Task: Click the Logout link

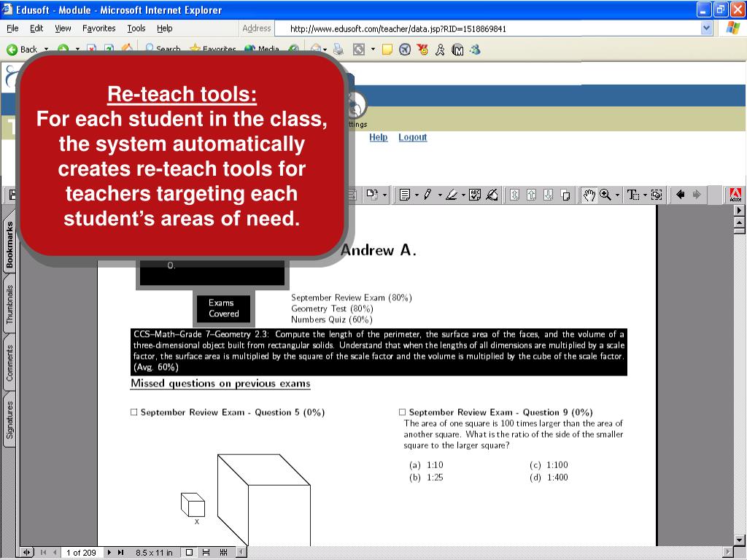Action: (413, 137)
